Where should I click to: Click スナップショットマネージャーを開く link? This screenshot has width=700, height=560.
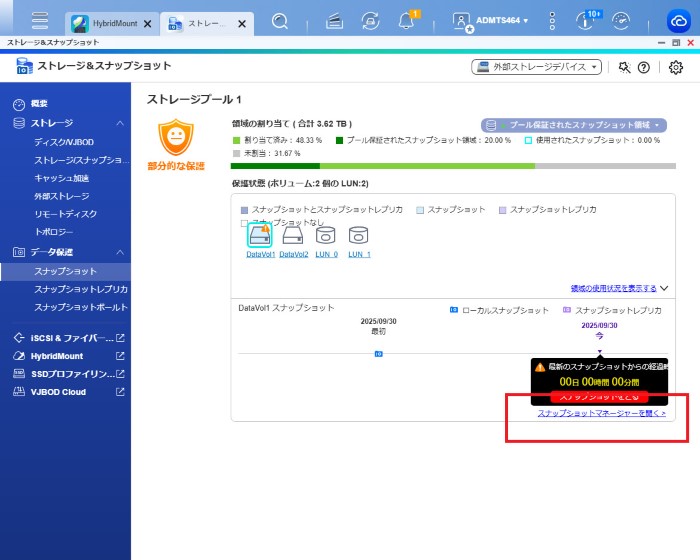(x=600, y=413)
